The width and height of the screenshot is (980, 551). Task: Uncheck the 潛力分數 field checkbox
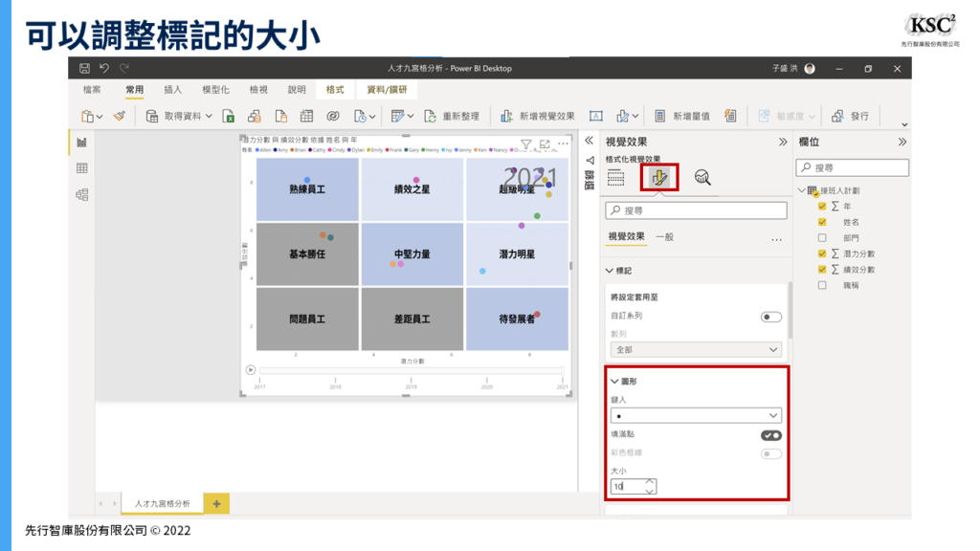[822, 253]
